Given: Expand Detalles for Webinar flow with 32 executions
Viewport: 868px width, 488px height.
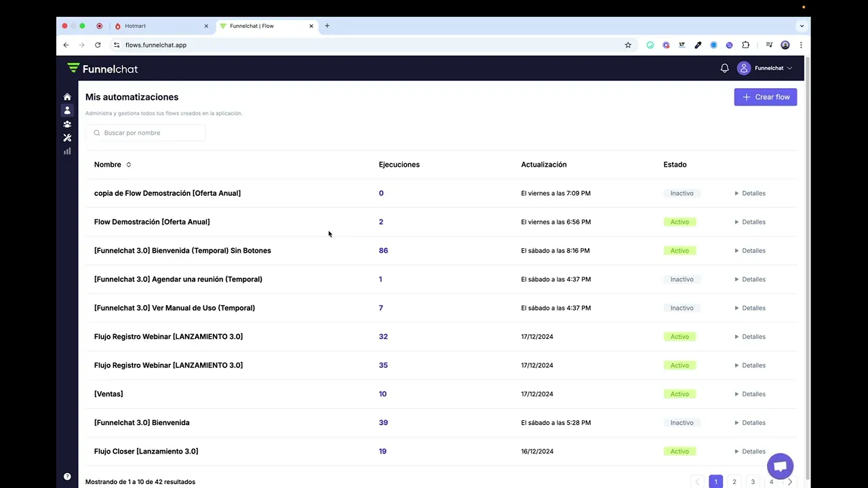Looking at the screenshot, I should 750,337.
